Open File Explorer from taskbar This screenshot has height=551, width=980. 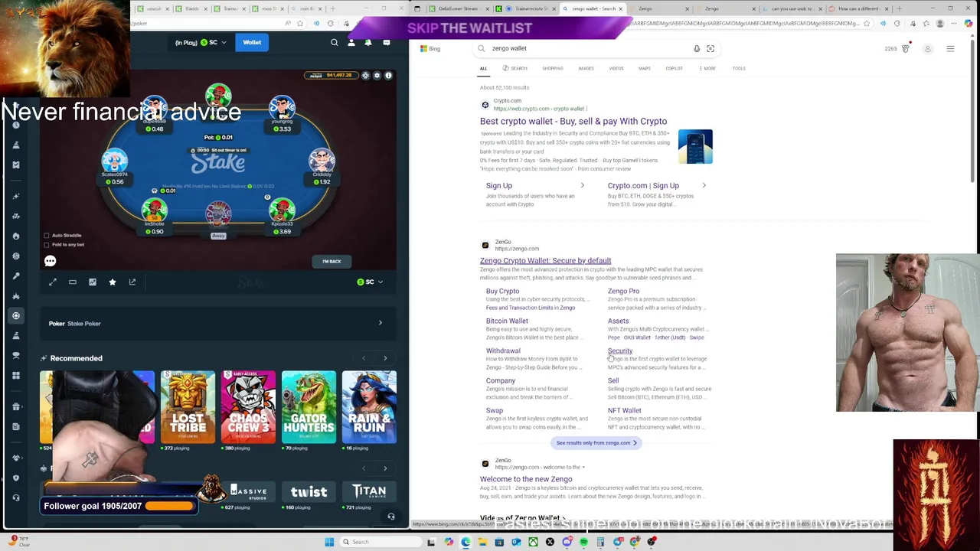482,542
